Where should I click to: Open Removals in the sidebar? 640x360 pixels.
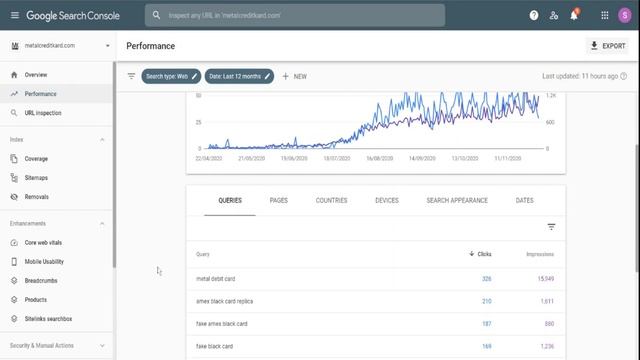56,197
